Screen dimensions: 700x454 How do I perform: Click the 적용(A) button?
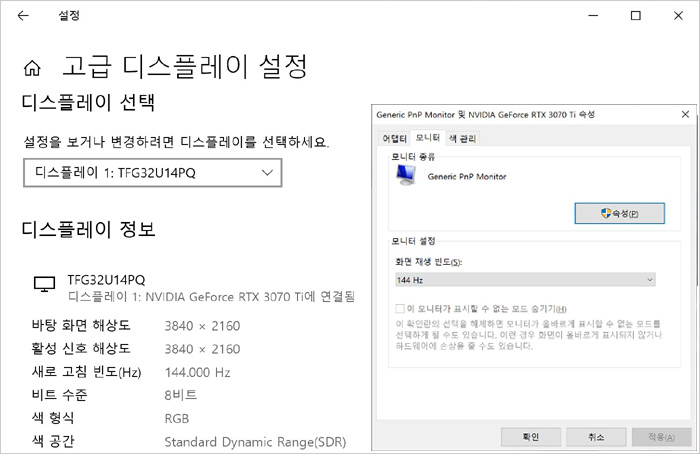(661, 437)
